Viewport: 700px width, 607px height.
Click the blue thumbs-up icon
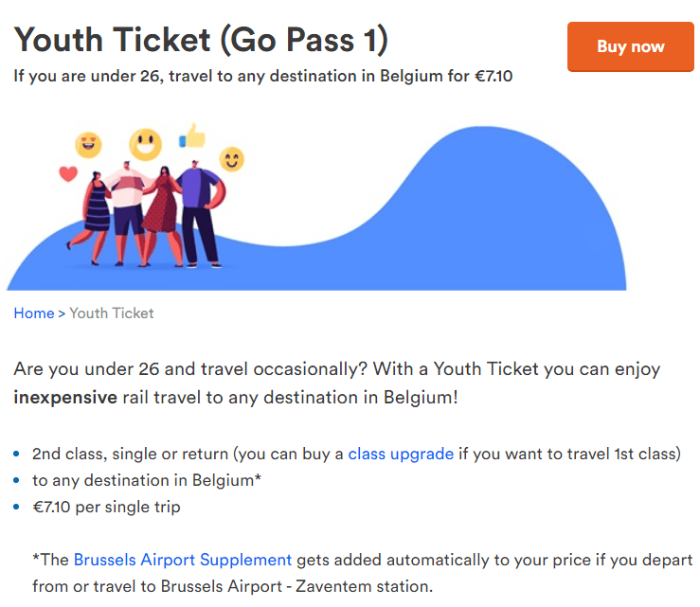[193, 136]
